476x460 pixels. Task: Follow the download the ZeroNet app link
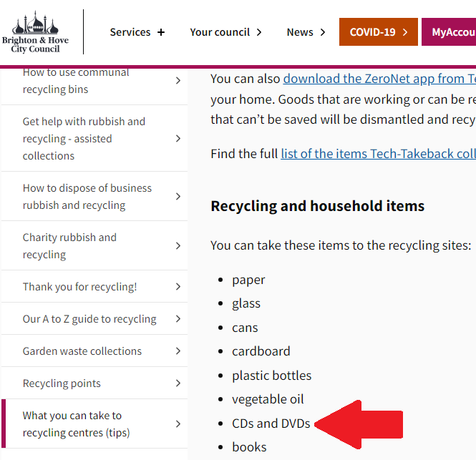click(x=379, y=79)
